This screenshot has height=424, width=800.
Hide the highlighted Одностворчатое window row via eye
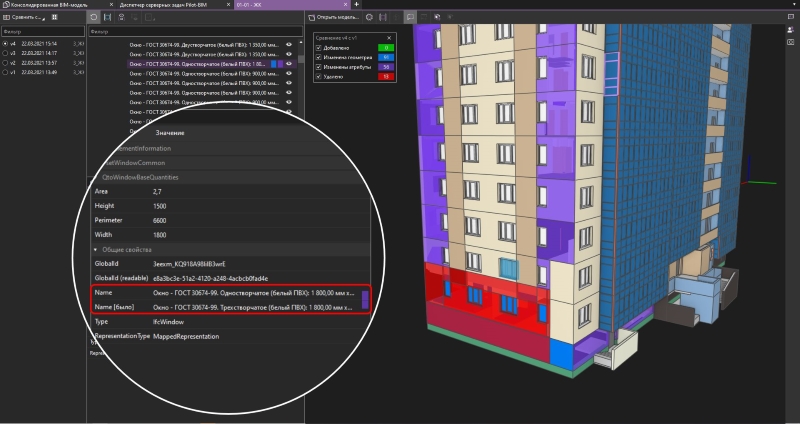coord(289,63)
